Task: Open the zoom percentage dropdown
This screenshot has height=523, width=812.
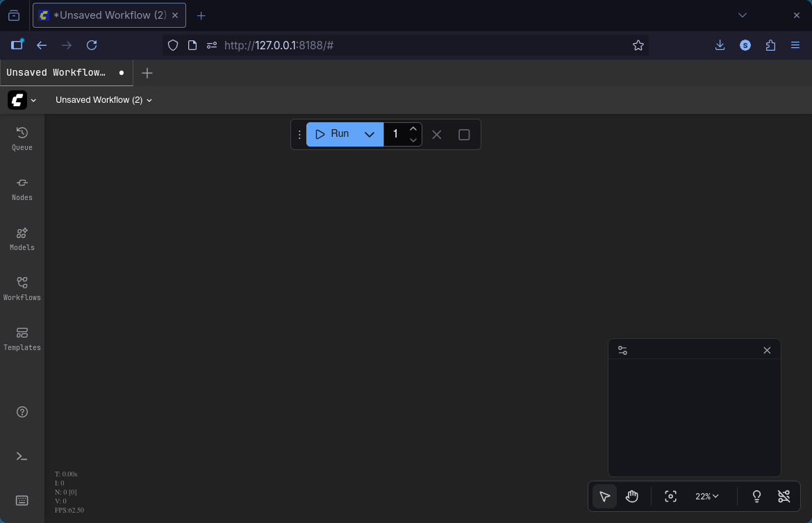Action: tap(706, 496)
